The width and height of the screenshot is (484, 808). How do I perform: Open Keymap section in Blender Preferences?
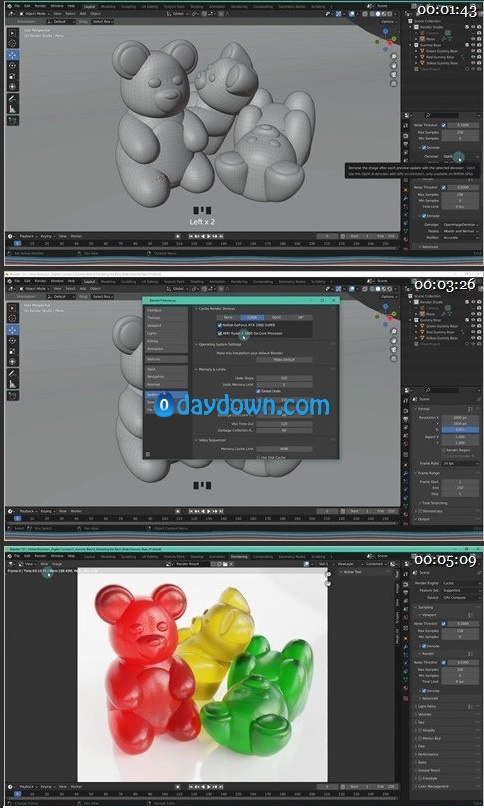point(166,384)
